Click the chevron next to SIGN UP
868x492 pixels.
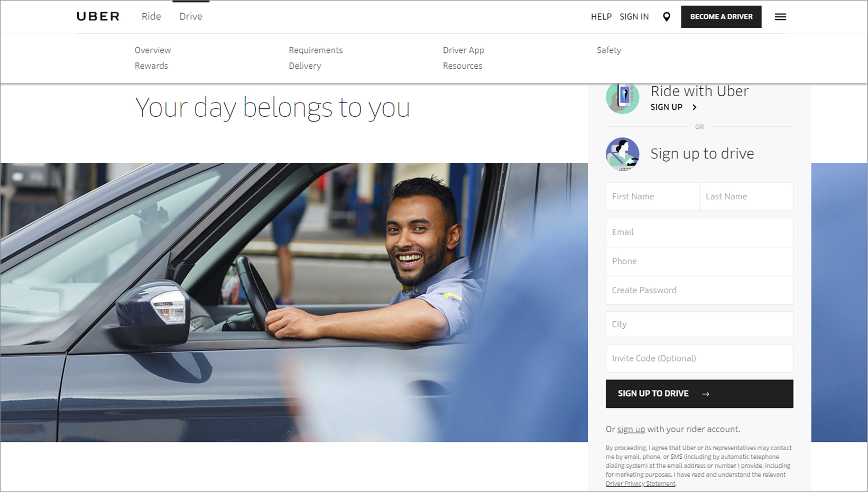click(x=695, y=107)
